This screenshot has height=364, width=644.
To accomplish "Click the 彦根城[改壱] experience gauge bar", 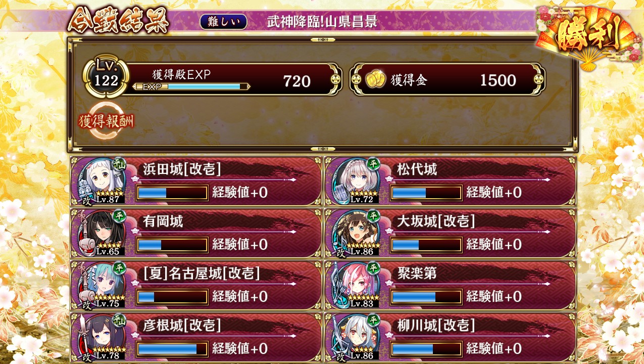I will point(172,349).
